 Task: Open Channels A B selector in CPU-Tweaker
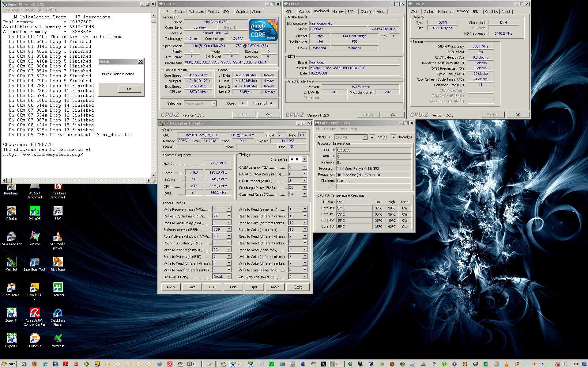pyautogui.click(x=305, y=159)
